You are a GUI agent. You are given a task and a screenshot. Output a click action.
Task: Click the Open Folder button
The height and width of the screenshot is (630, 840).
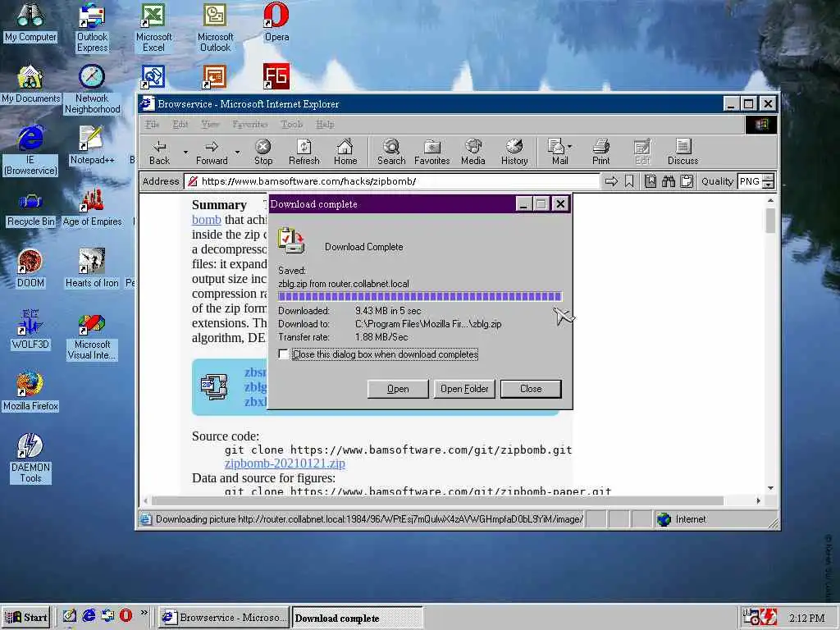tap(464, 389)
